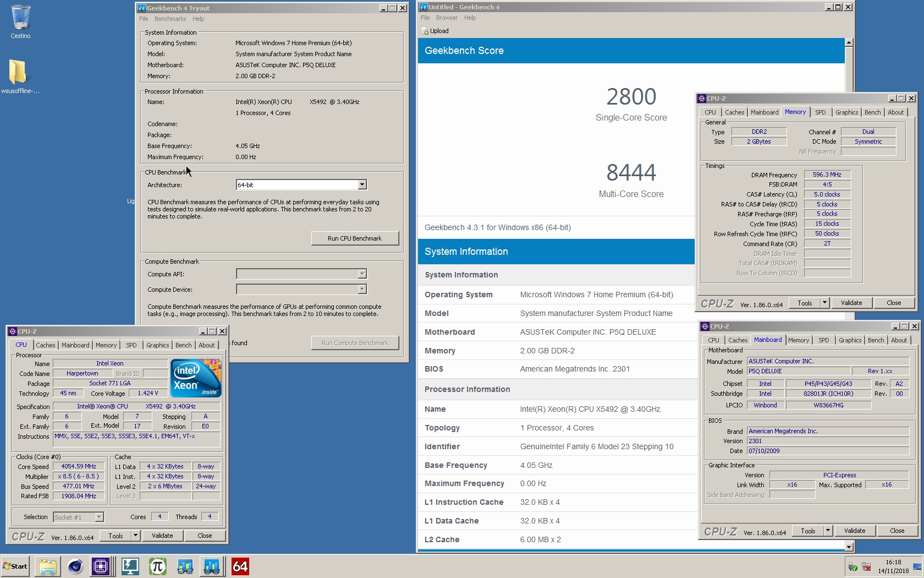Screen dimensions: 924x578
Task: Click Validate in CPU-Z Mainboard window
Action: (x=855, y=531)
